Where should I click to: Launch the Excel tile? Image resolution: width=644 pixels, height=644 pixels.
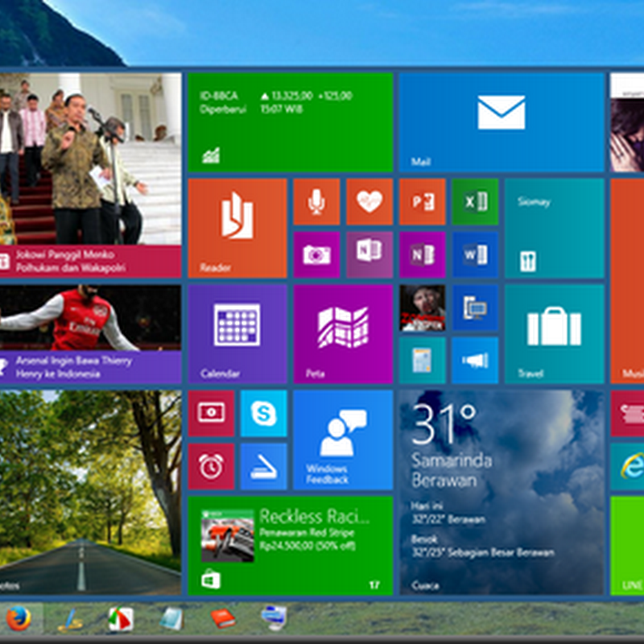[475, 202]
